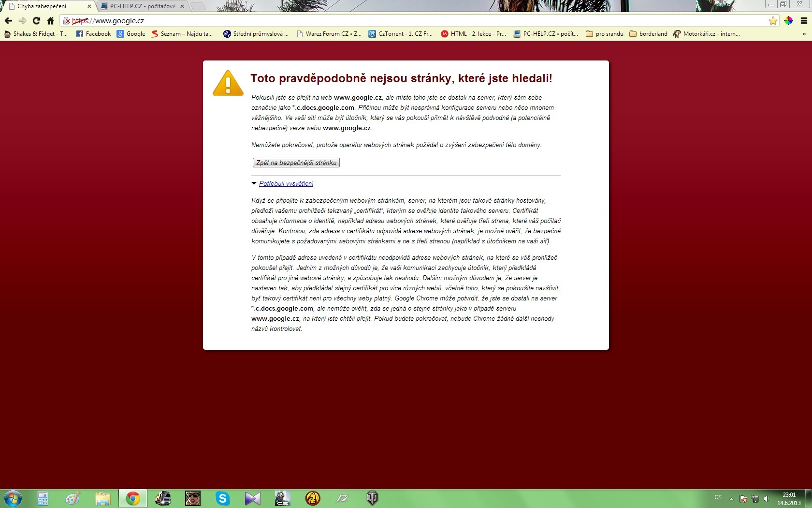812x508 pixels.
Task: Open Shakes & Fidget bookmark
Action: [x=36, y=34]
